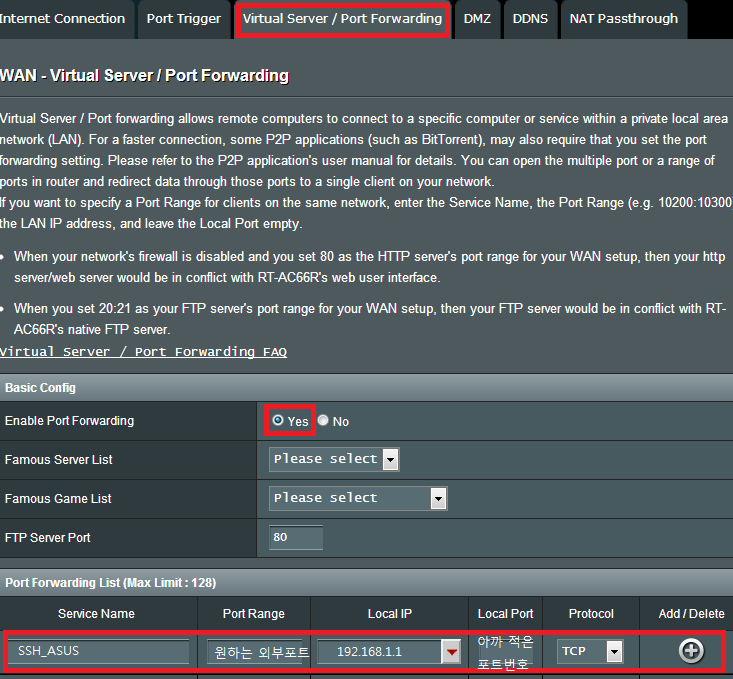733x679 pixels.
Task: Click the Port Forwarding List section header
Action: click(111, 582)
